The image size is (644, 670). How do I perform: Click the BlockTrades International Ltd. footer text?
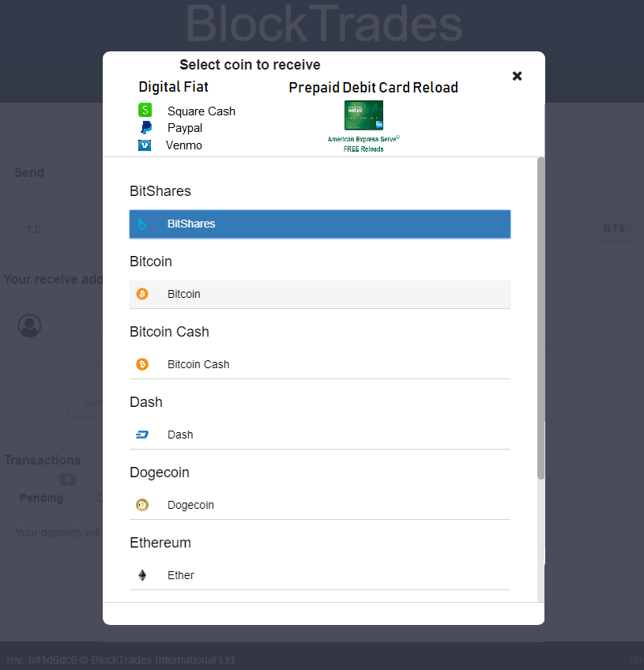[x=164, y=660]
